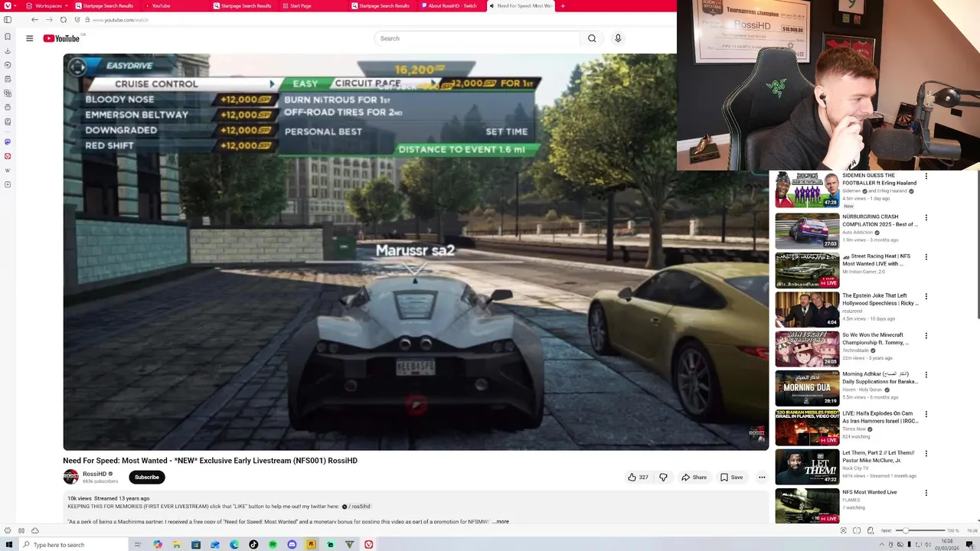Open Discord from the taskbar

[x=292, y=545]
